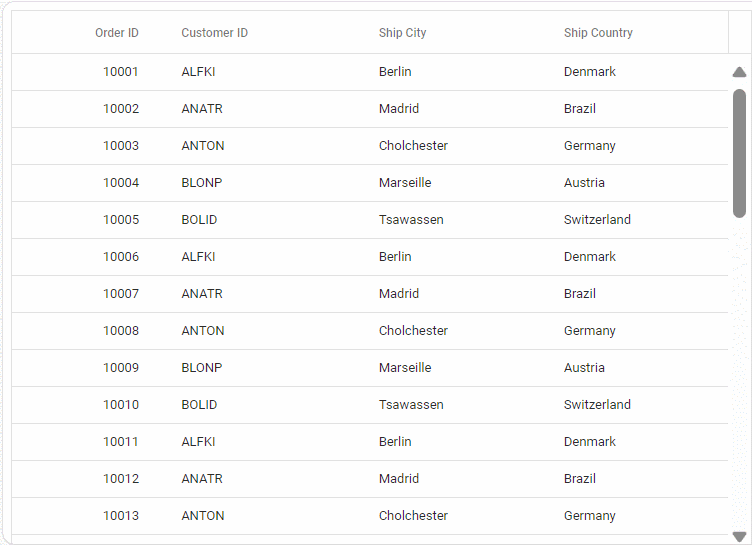Click the scrollbar up arrow
Screen dimensions: 752x545
[x=739, y=72]
